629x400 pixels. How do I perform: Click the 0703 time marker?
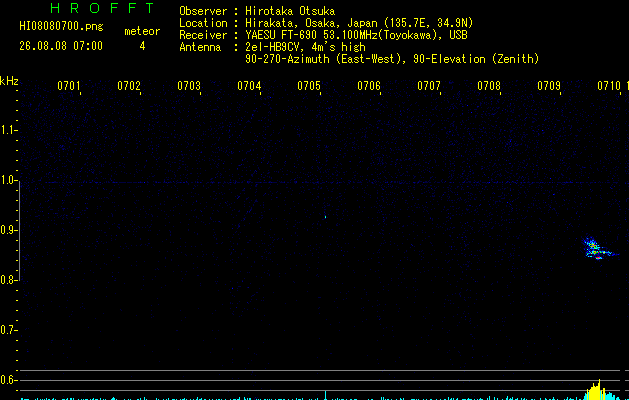[x=189, y=86]
